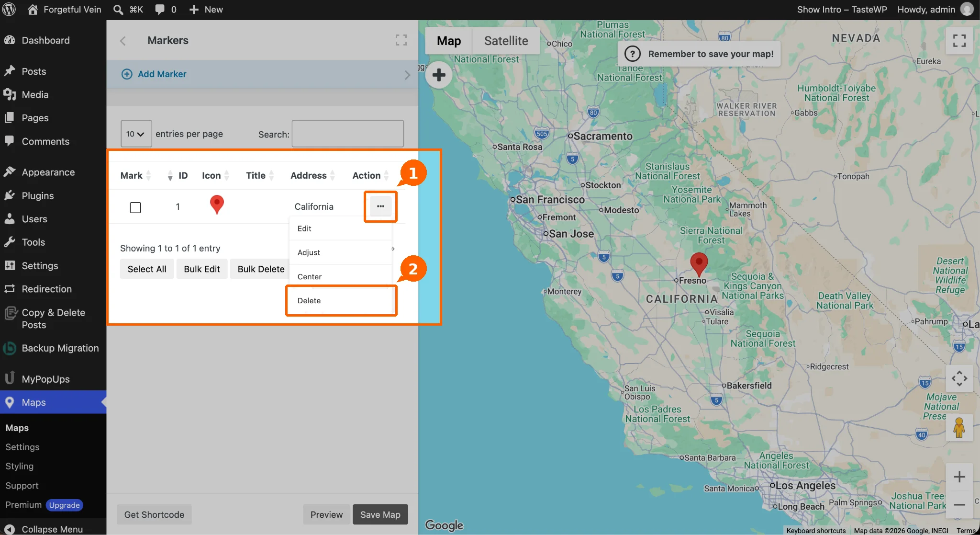Click the WordPress logo in admin bar
The image size is (980, 535).
tap(9, 10)
